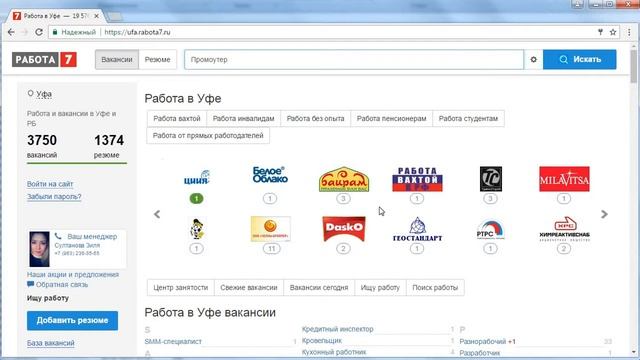
Task: Open search settings gear icon
Action: click(533, 60)
